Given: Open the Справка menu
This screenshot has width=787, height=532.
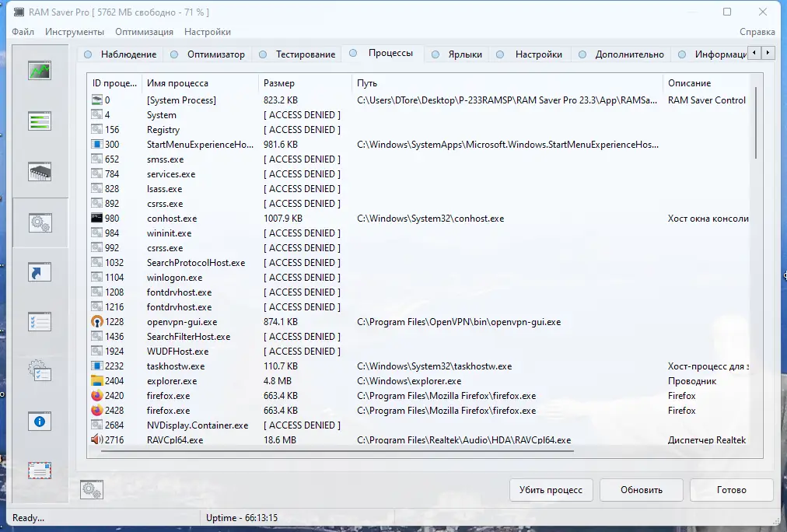Looking at the screenshot, I should (x=757, y=32).
